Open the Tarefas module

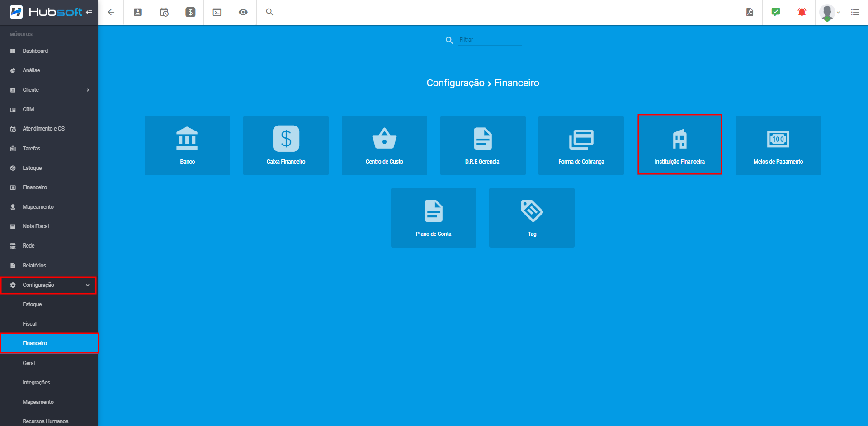49,149
